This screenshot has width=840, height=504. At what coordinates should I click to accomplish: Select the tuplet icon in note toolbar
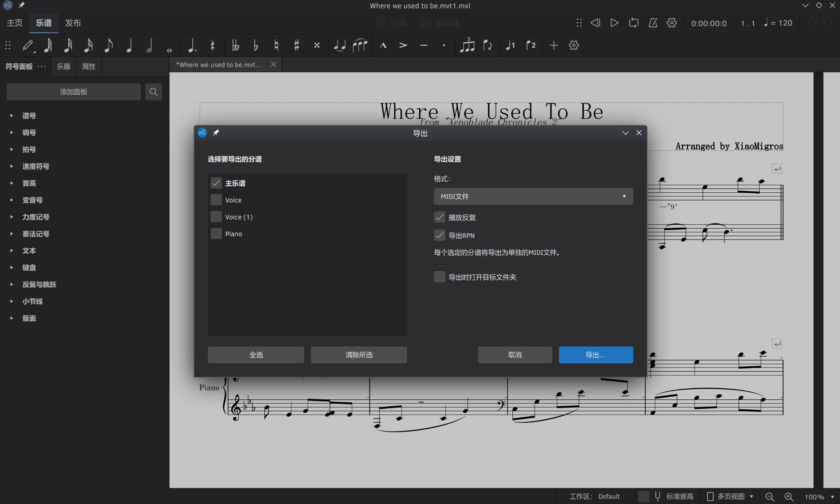tap(467, 45)
